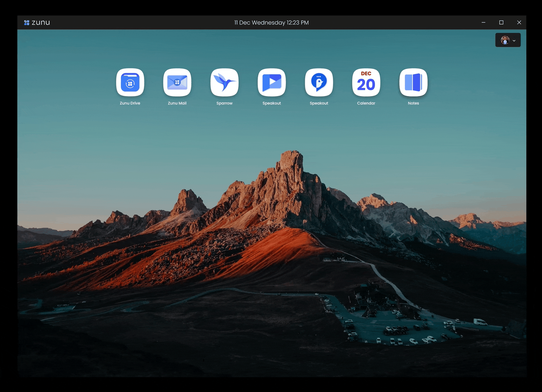542x392 pixels.
Task: Click the "Sparrow" text label
Action: point(224,103)
